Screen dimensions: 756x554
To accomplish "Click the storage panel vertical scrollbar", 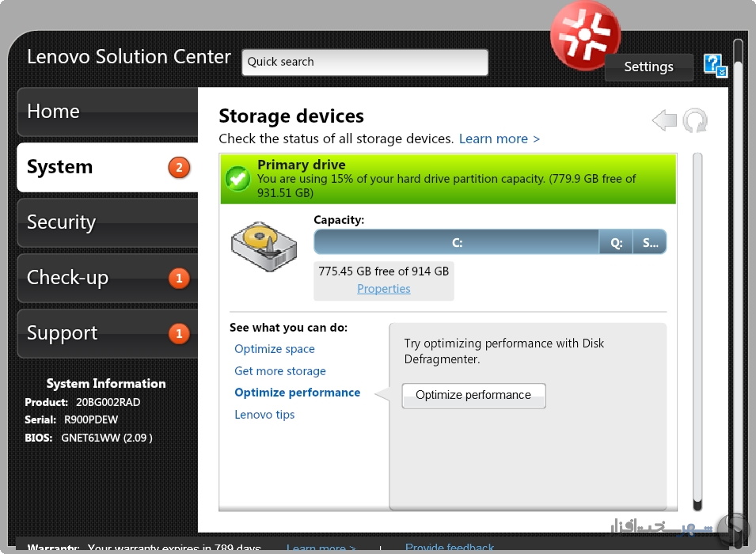I will tap(697, 332).
